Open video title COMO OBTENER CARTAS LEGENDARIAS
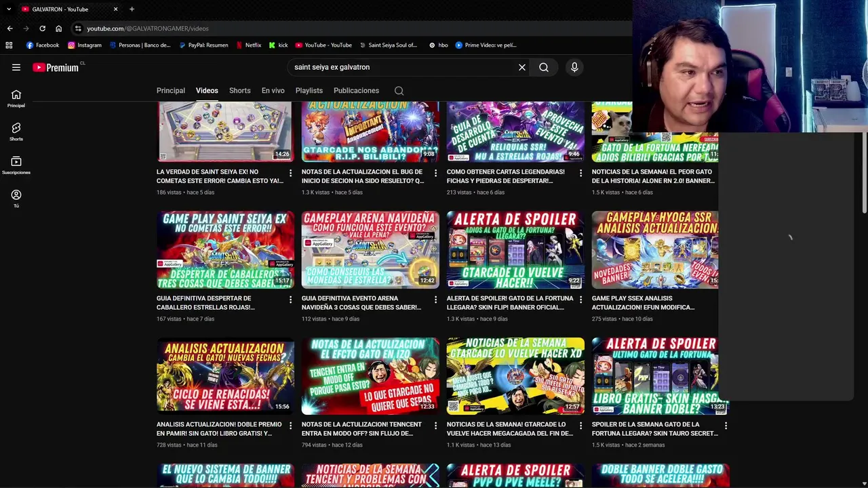The image size is (868, 488). (x=505, y=176)
